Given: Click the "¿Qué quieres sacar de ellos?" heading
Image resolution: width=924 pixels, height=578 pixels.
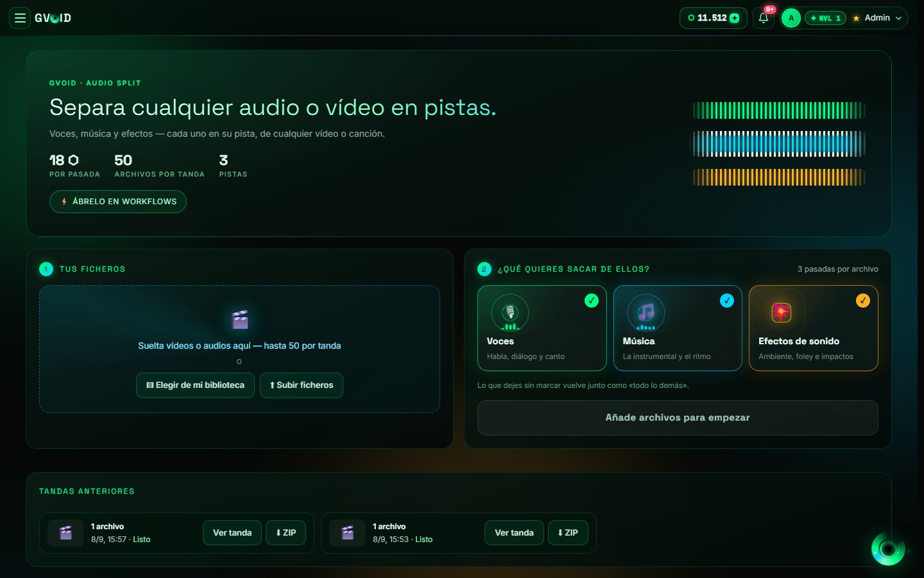Looking at the screenshot, I should 574,269.
